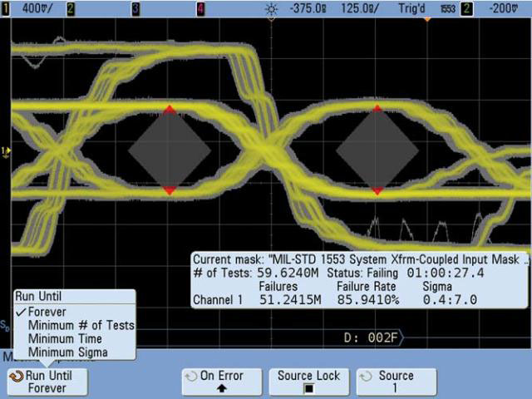Screen dimensions: 532x399
Task: Select Forever in Run Until menu
Action: coord(45,312)
